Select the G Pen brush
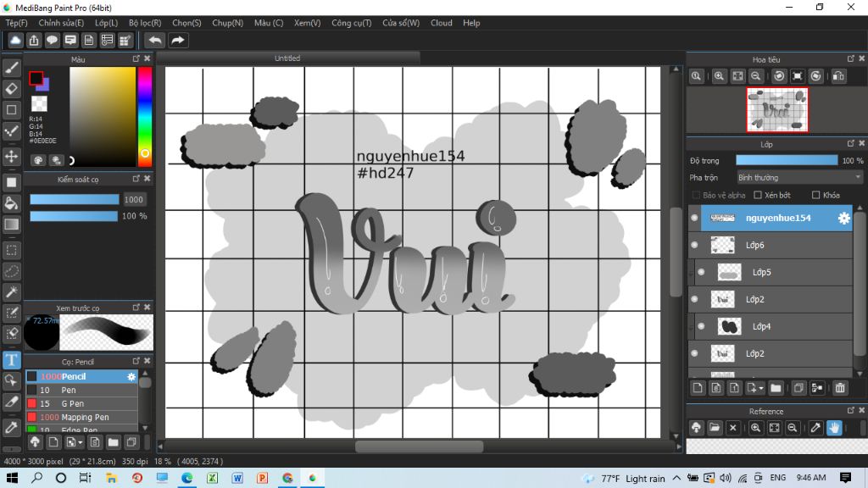The image size is (868, 488). (82, 403)
